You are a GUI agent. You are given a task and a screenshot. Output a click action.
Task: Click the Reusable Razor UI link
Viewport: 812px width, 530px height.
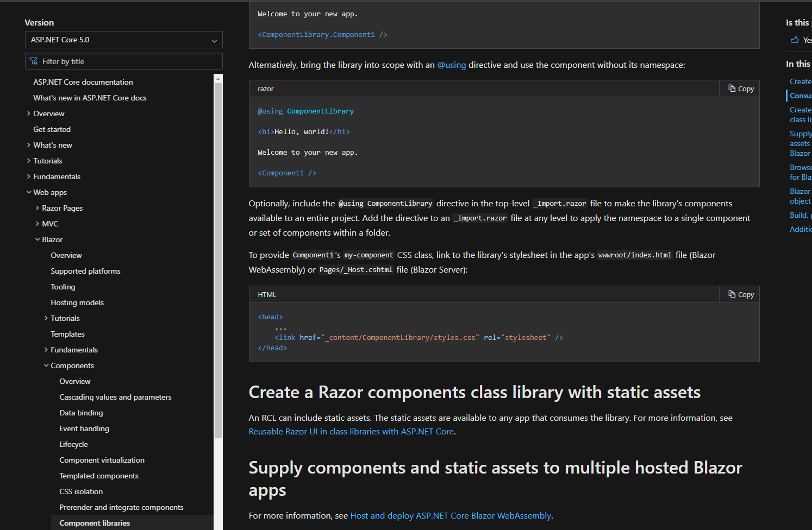point(351,431)
